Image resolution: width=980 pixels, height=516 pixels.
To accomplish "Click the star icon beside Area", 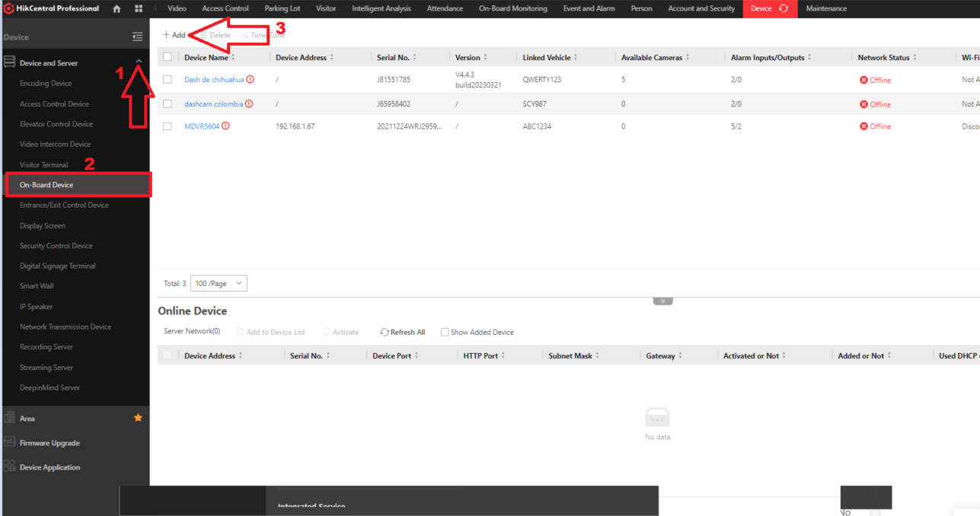I will (x=138, y=418).
